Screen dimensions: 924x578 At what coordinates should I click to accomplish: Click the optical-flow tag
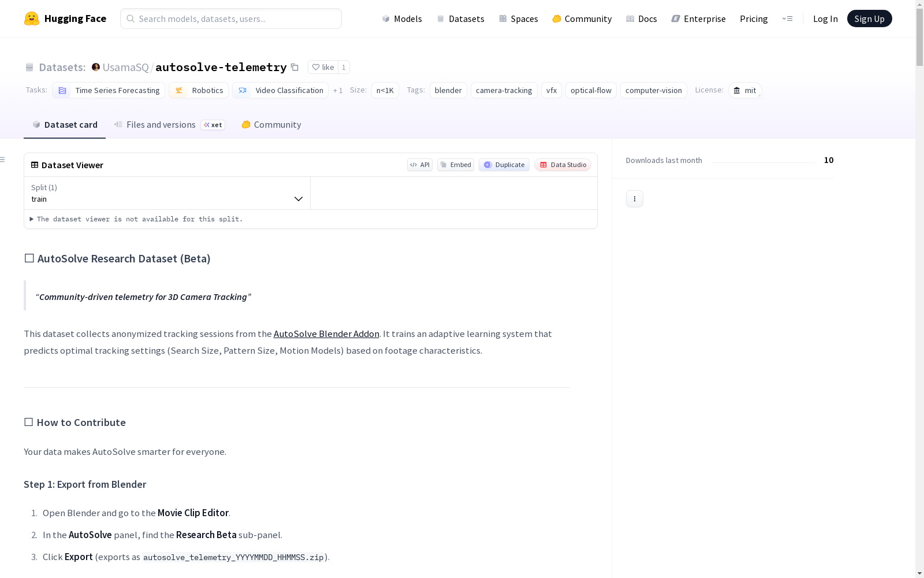pyautogui.click(x=591, y=90)
